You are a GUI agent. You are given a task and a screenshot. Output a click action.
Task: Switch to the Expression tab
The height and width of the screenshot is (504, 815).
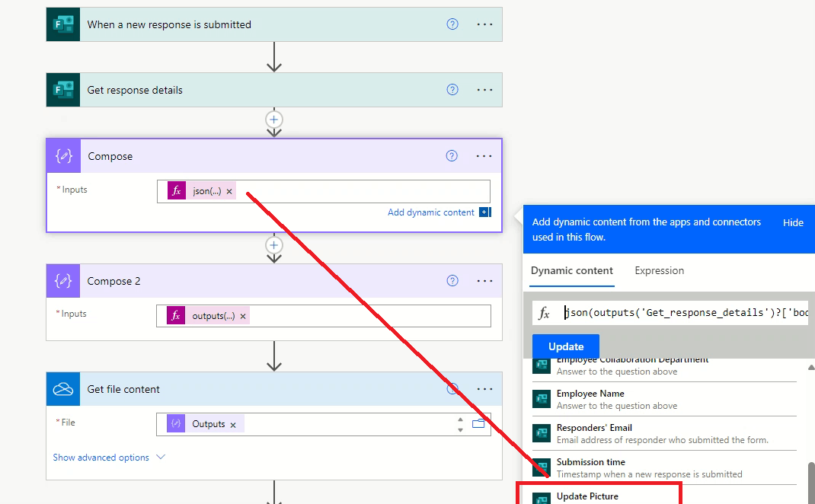[659, 270]
